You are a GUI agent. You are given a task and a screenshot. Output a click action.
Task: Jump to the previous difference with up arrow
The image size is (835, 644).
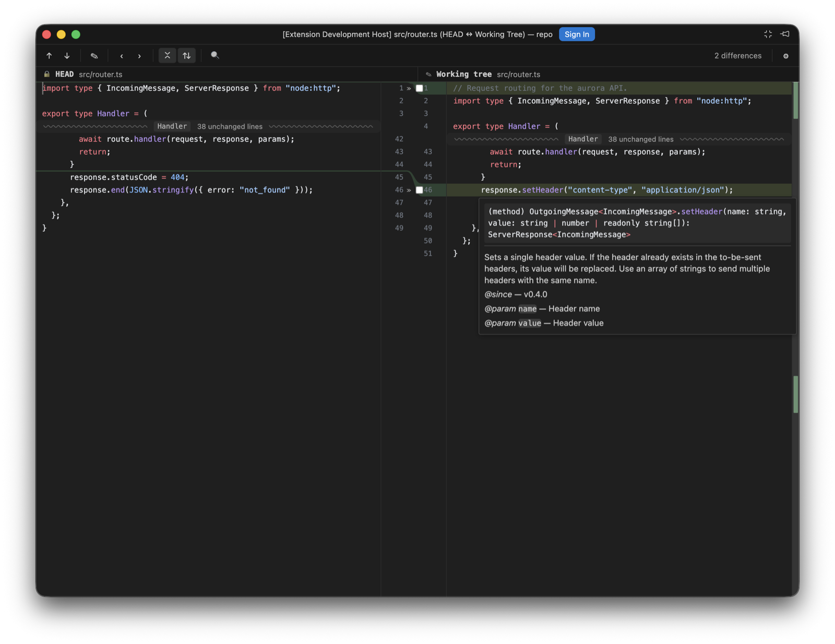pyautogui.click(x=49, y=56)
